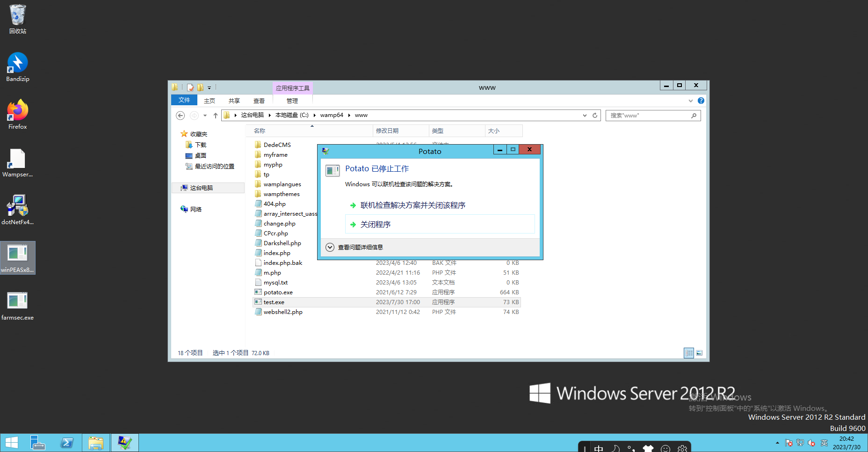
Task: Open 最近访问的位置 in the navigation pane
Action: click(210, 167)
